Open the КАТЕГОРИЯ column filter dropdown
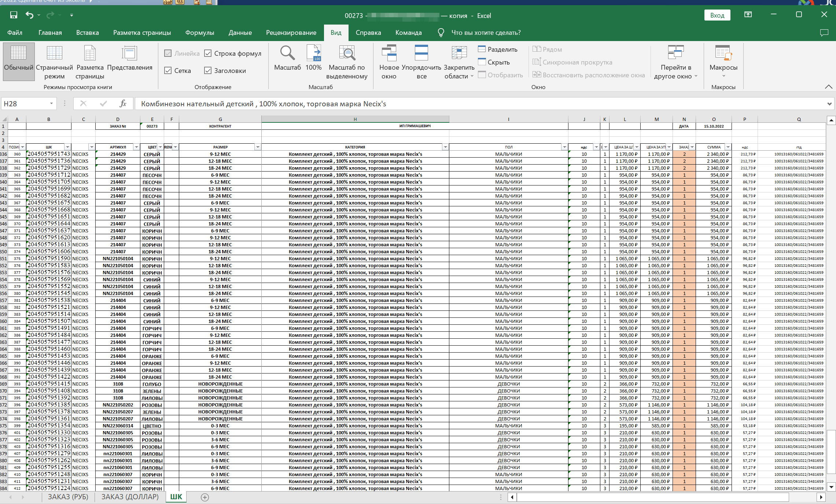836x504 pixels. (445, 147)
